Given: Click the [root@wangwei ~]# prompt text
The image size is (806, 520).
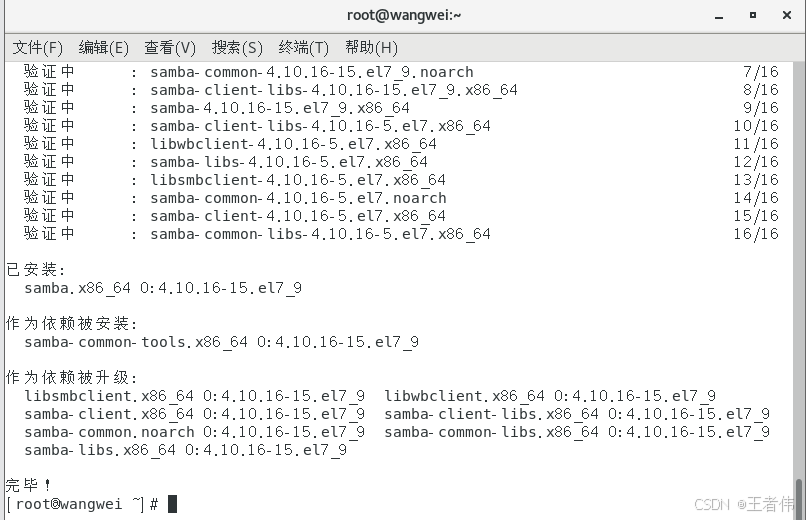Looking at the screenshot, I should 82,504.
